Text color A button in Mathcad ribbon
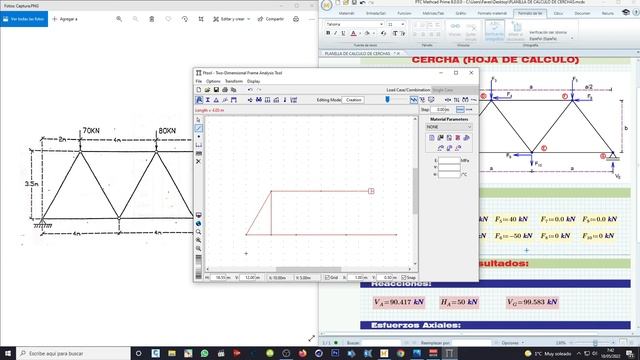This screenshot has height=360, width=640. coord(353,33)
